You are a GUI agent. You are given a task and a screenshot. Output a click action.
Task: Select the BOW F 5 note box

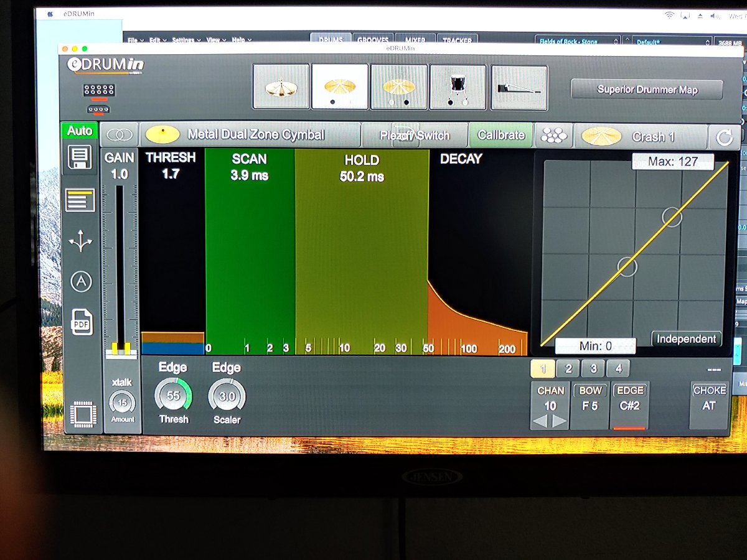point(590,406)
